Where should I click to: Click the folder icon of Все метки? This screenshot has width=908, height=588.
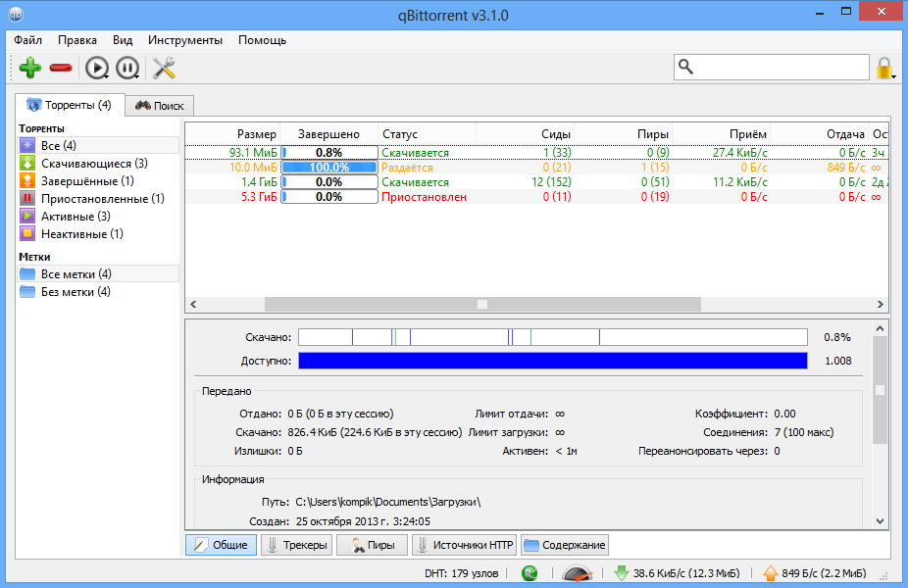click(27, 273)
